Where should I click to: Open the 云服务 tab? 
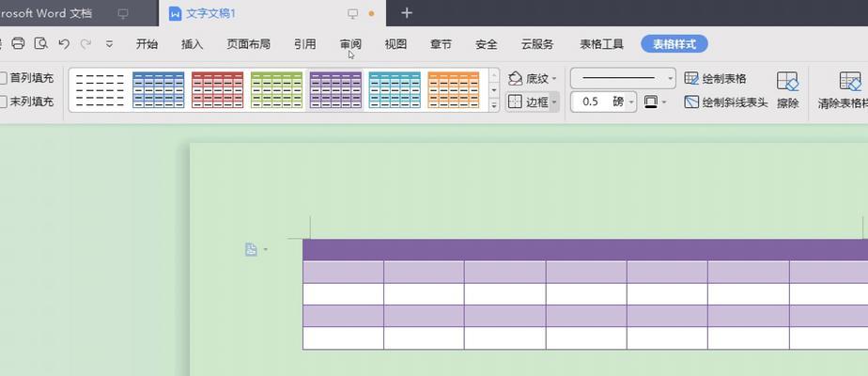pyautogui.click(x=537, y=44)
